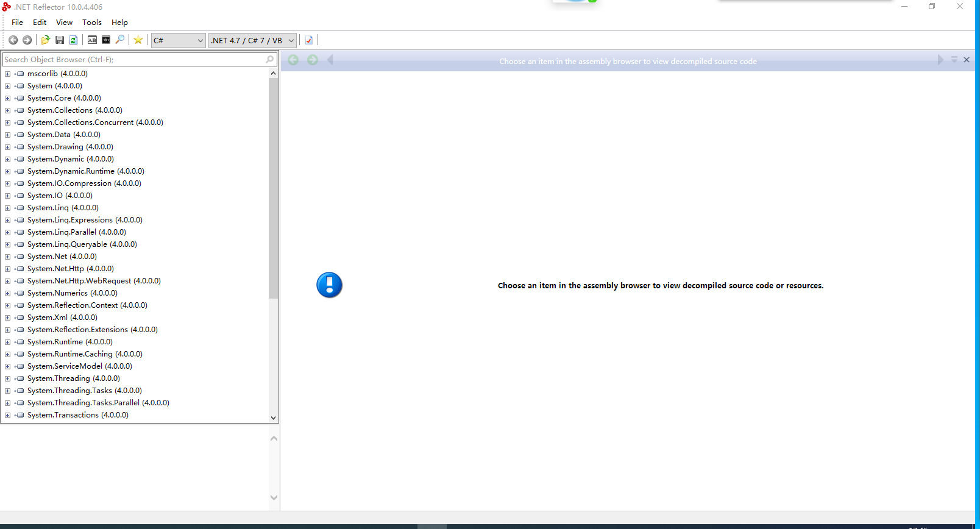Open the View menu
This screenshot has height=529, width=980.
64,23
